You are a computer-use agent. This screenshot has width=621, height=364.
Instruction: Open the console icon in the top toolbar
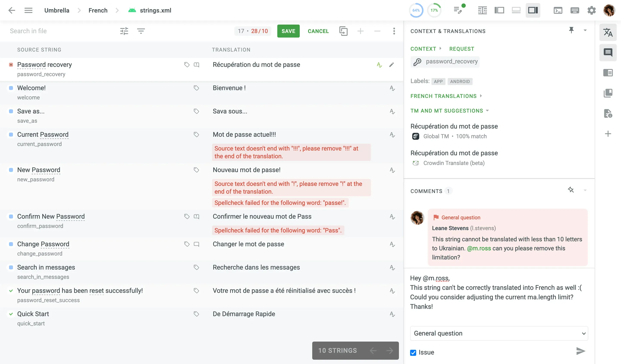(558, 10)
